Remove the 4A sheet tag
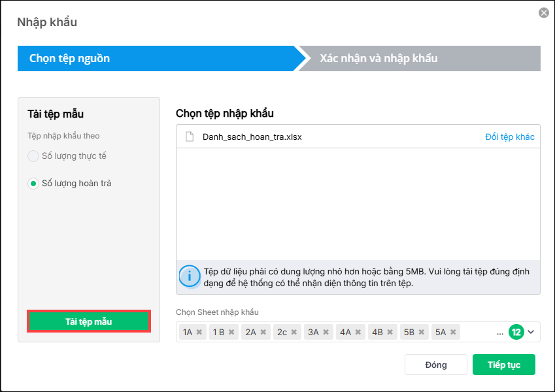This screenshot has height=392, width=555. 358,333
